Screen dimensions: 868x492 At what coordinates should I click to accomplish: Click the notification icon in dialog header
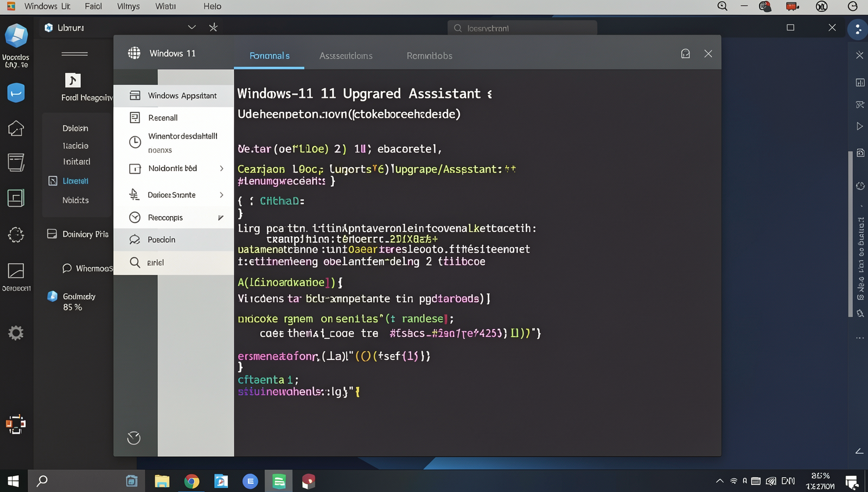coord(686,53)
